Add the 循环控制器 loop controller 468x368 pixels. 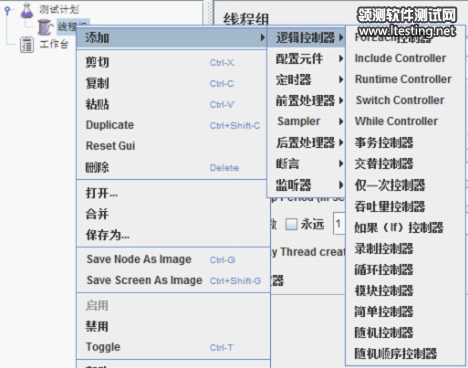coord(405,270)
